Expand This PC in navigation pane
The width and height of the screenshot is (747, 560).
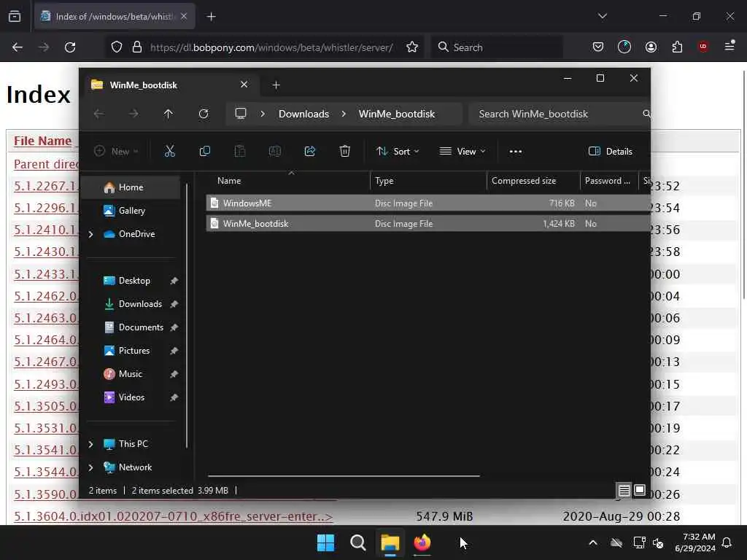(x=91, y=444)
